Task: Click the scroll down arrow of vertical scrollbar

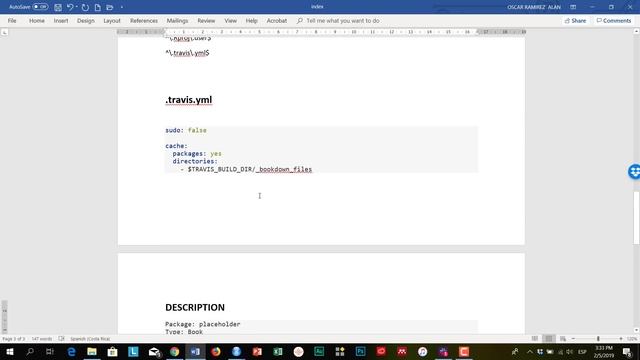Action: (x=636, y=330)
